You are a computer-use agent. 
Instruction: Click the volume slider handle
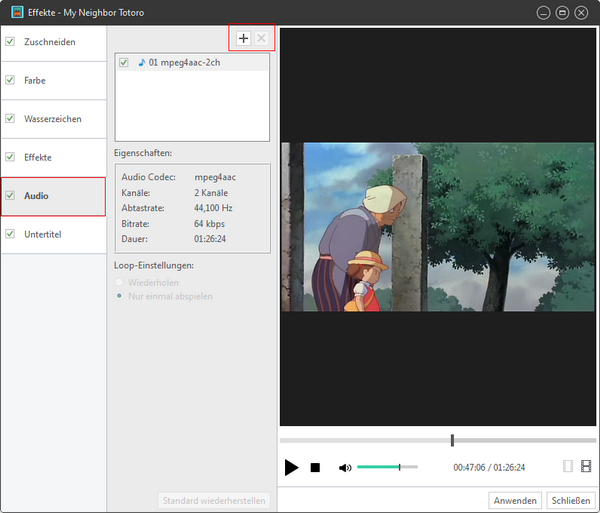pyautogui.click(x=399, y=467)
